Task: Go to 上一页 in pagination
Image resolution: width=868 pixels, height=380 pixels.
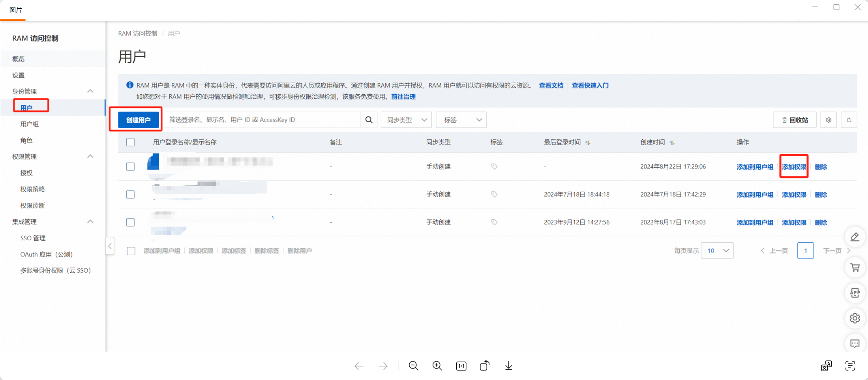Action: 774,251
